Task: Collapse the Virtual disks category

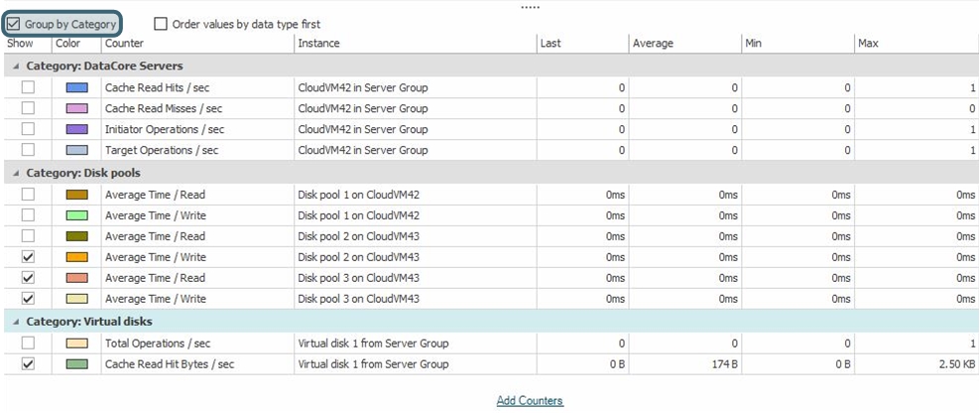Action: [14, 322]
